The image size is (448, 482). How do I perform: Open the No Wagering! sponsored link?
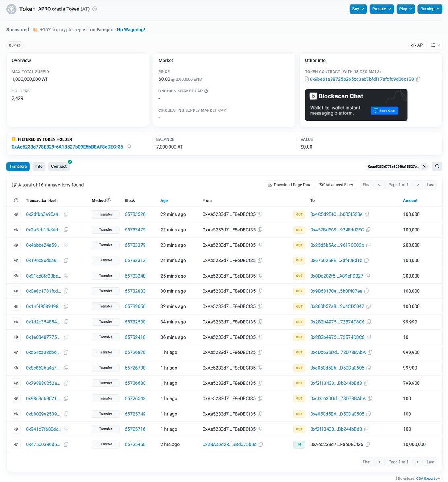(x=131, y=30)
